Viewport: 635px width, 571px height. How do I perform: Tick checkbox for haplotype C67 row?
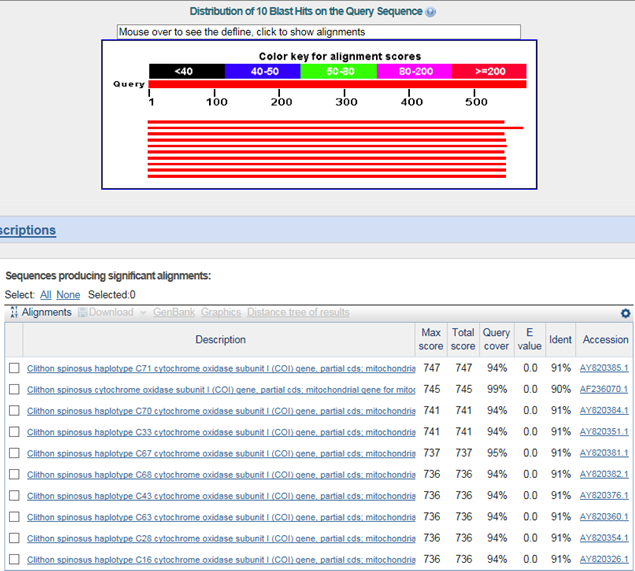pyautogui.click(x=14, y=453)
